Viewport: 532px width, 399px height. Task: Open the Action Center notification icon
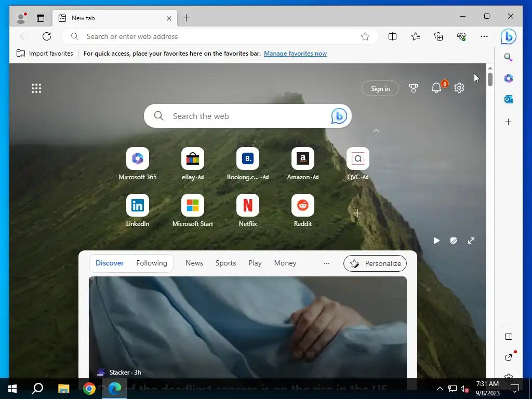515,389
